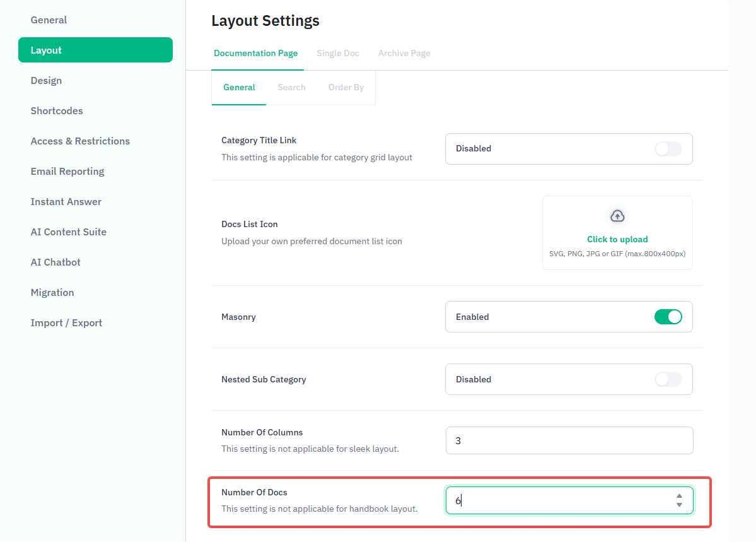Enable the Nested Sub Category toggle
Screen dimensions: 756x542
pos(668,379)
